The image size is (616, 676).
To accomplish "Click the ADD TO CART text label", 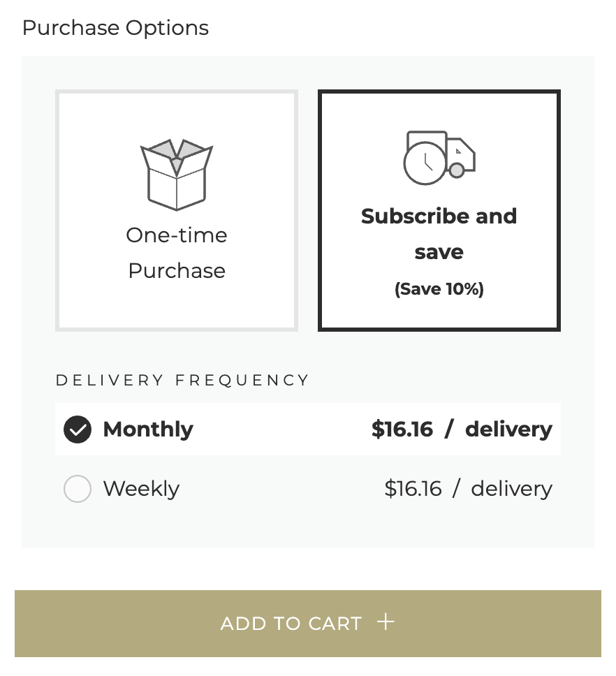I will pos(291,624).
